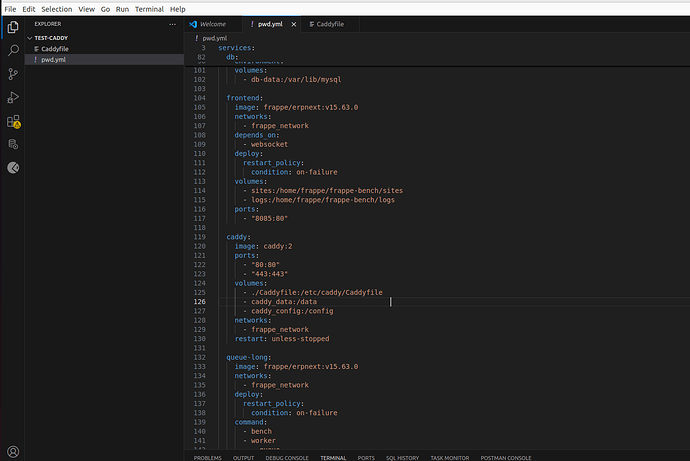Click the 'queue-long:' key on line 132
Image resolution: width=690 pixels, height=461 pixels.
pyautogui.click(x=249, y=357)
